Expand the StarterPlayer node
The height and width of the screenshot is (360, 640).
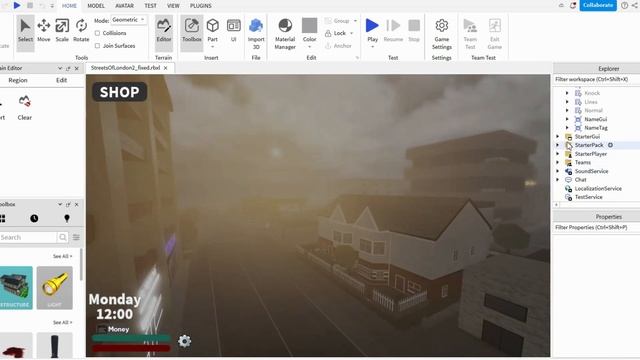[x=558, y=154]
